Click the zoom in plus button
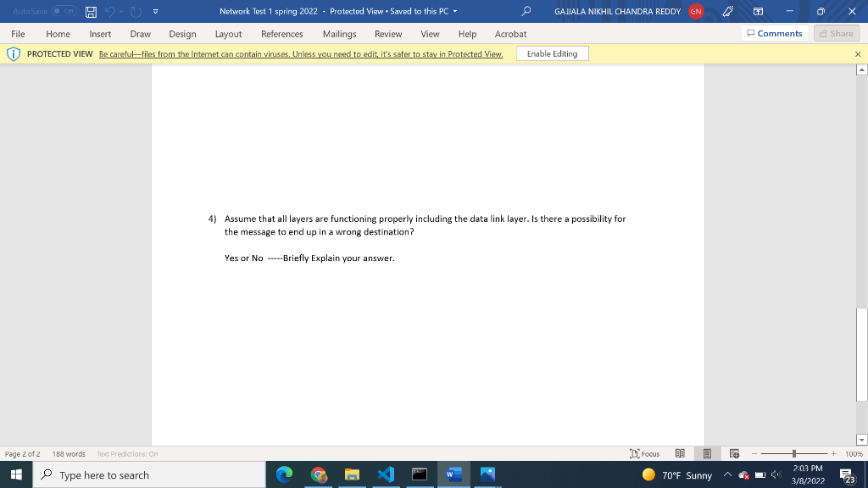The width and height of the screenshot is (868, 488). 834,454
